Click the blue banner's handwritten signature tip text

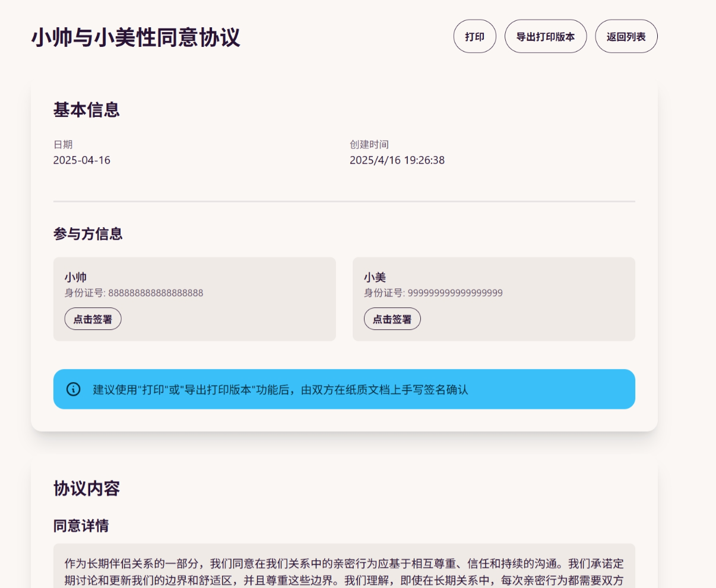pyautogui.click(x=280, y=390)
